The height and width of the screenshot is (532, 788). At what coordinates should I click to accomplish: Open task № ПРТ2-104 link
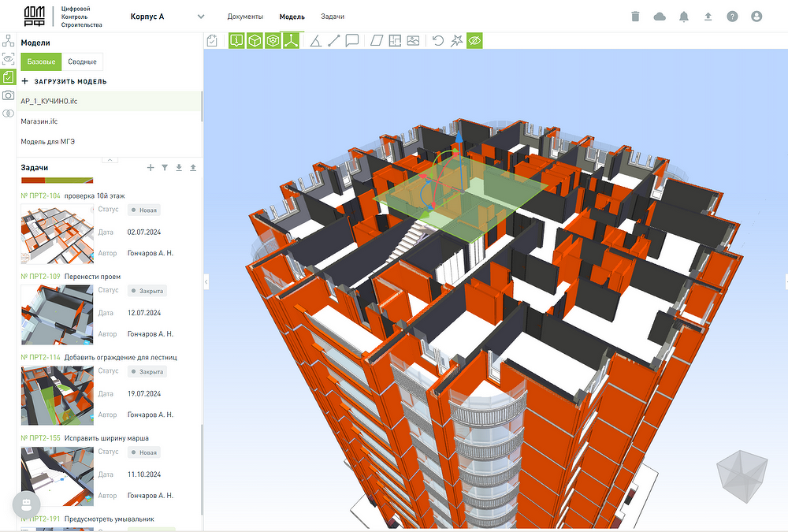[41, 195]
